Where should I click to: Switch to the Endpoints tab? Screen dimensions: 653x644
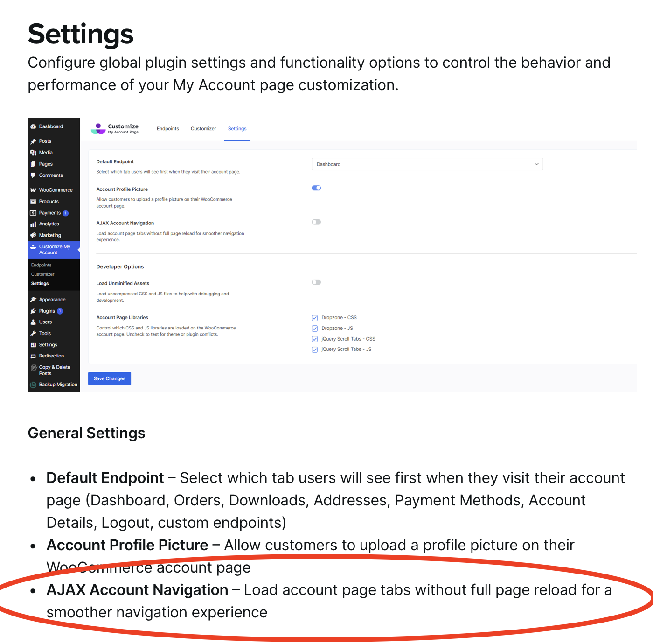(x=168, y=129)
